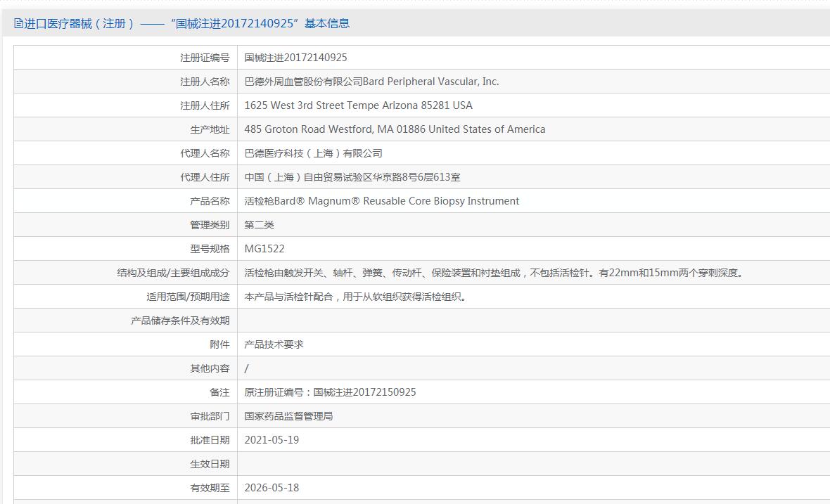The image size is (830, 504).
Task: Select product name 活检枪Bard Magnum Reusable Core Biopsy
Action: 382,201
